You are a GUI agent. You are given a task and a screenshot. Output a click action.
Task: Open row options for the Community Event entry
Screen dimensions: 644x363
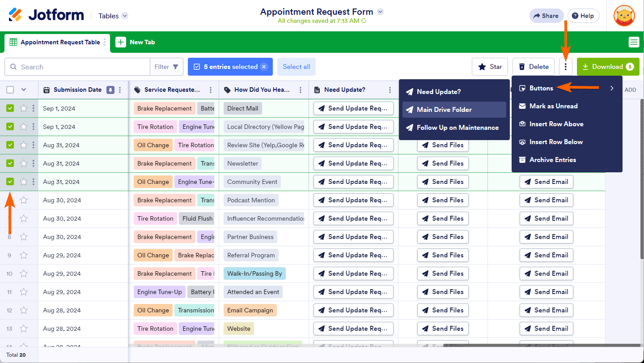click(x=34, y=182)
